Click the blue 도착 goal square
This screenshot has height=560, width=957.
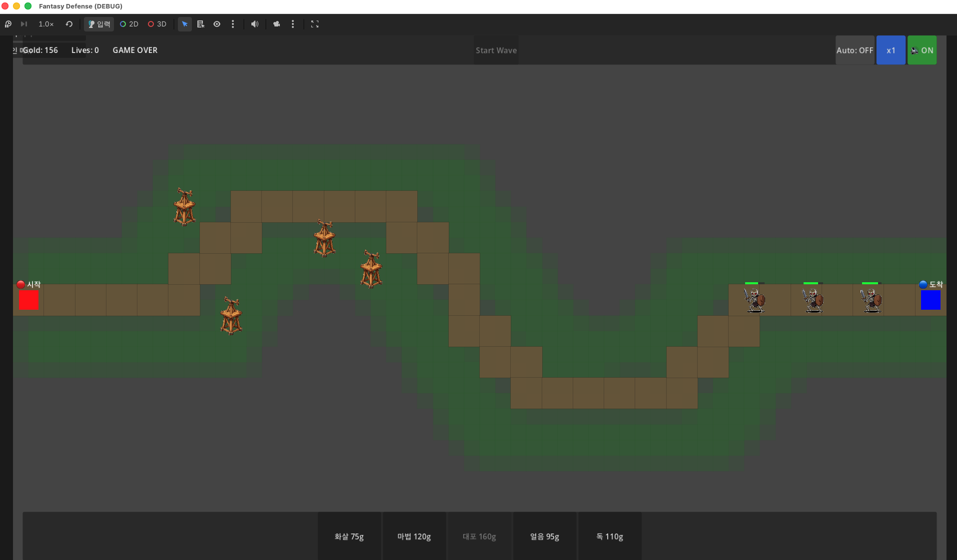coord(931,300)
